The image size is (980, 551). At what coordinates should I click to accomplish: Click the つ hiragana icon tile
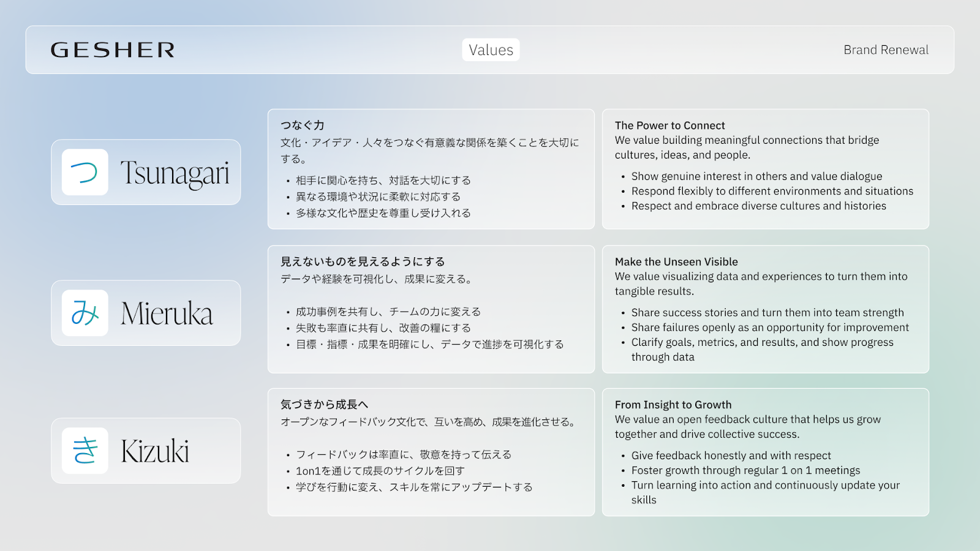coord(85,172)
